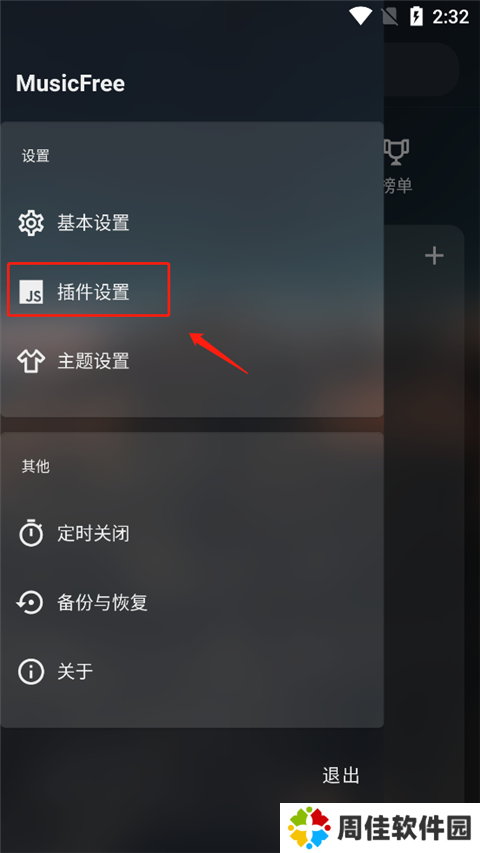Tap the MusicFree title
The width and height of the screenshot is (480, 853).
(x=71, y=84)
